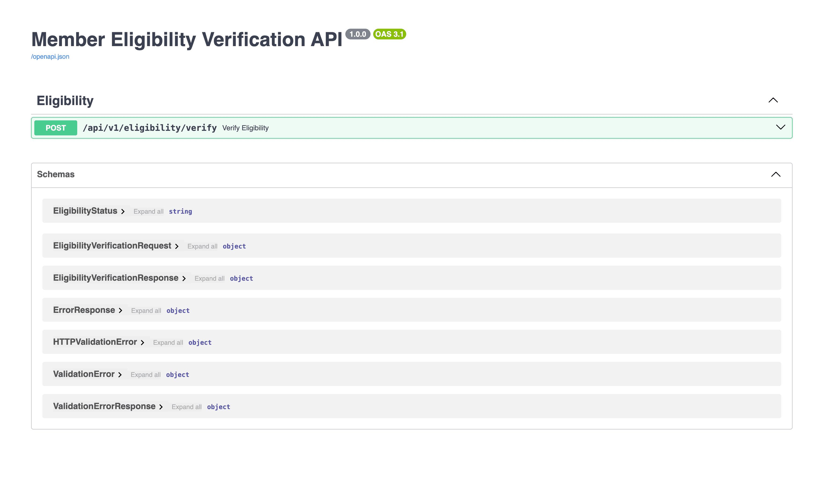The height and width of the screenshot is (504, 814).
Task: Collapse the Schemas section chevron
Action: (x=775, y=174)
